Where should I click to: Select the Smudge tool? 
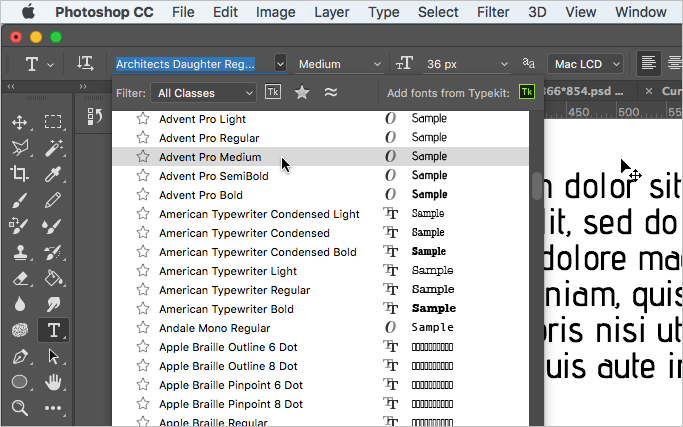click(x=53, y=304)
